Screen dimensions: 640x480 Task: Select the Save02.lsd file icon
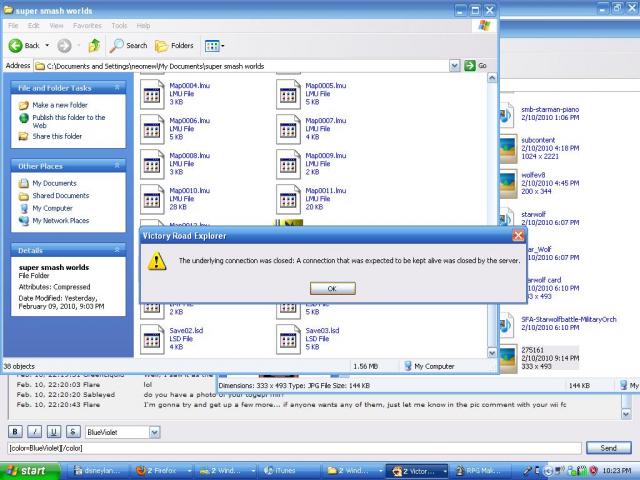152,339
